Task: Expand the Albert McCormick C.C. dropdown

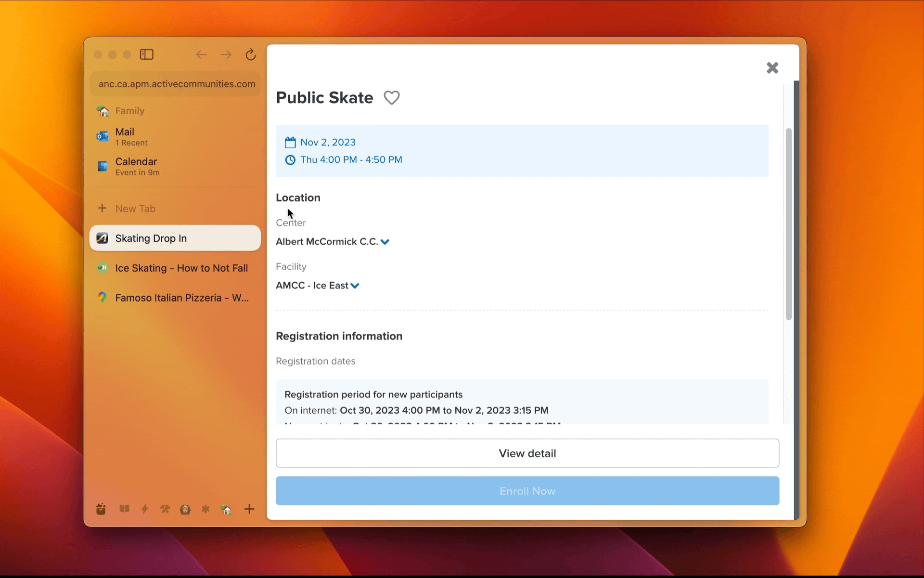Action: 385,241
